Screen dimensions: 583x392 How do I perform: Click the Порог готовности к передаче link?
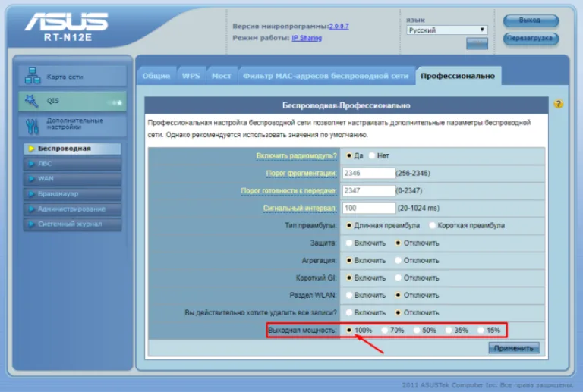coord(288,191)
